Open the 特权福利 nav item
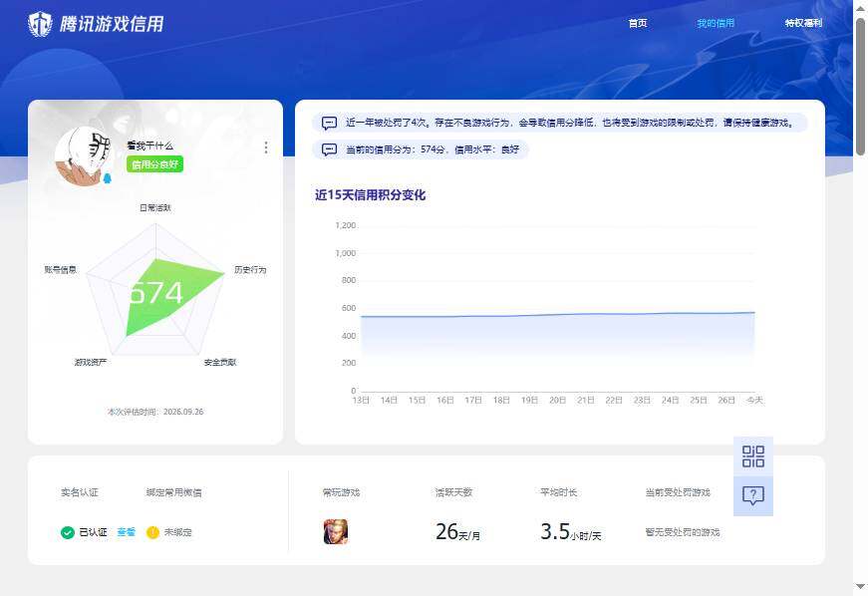This screenshot has width=868, height=596. click(803, 23)
